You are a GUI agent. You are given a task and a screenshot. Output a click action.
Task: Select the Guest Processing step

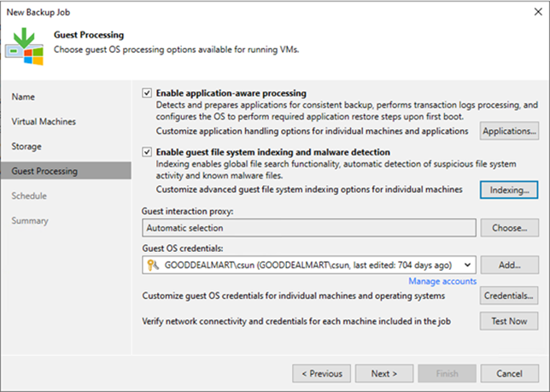(x=44, y=172)
